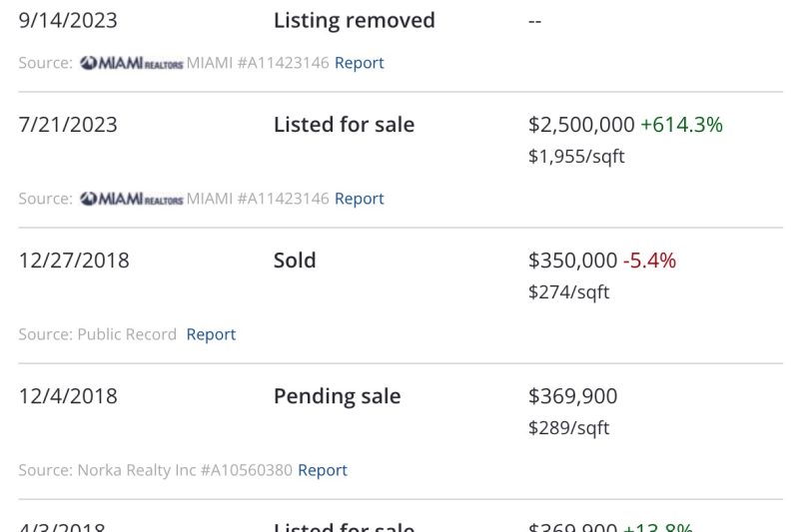799x532 pixels.
Task: Click the Pending sale event label
Action: point(337,396)
